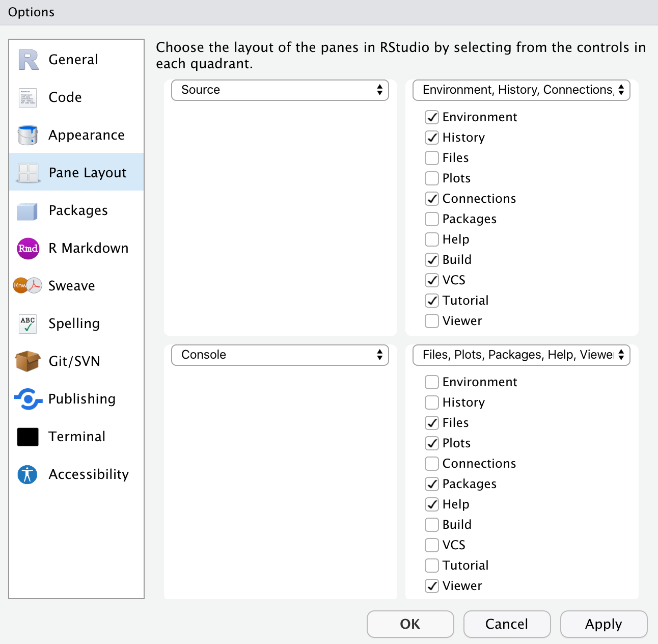Open General settings via the R icon
Image resolution: width=658 pixels, height=644 pixels.
pyautogui.click(x=28, y=60)
